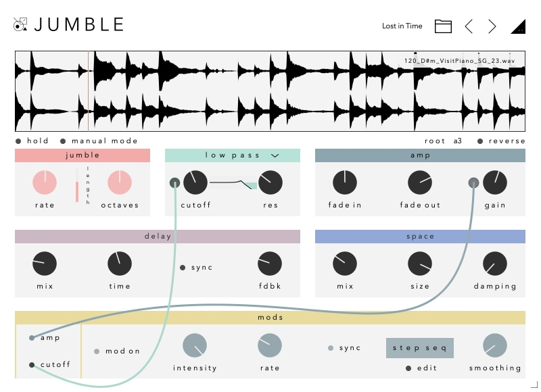Open the low pass filter type dropdown
This screenshot has height=392, width=541.
[x=275, y=155]
